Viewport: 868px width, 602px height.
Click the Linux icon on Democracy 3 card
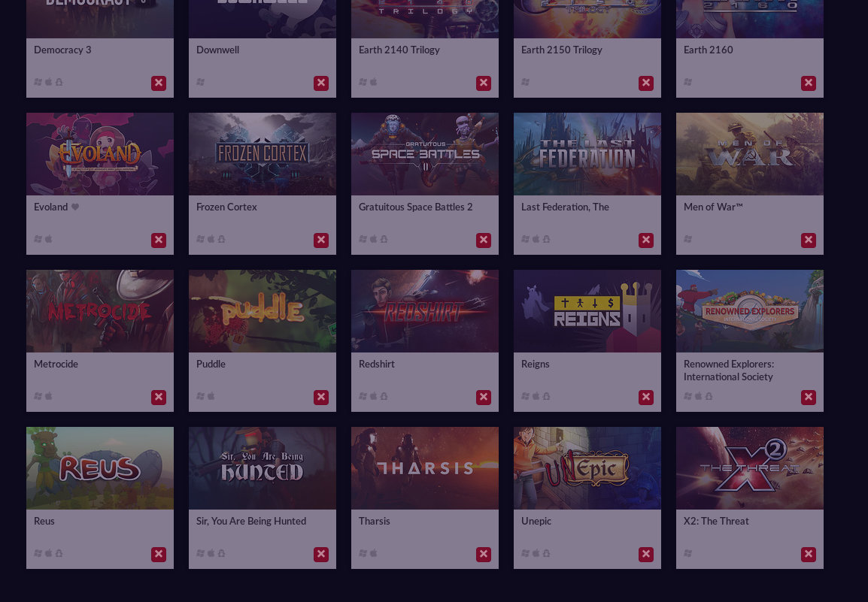tap(59, 82)
